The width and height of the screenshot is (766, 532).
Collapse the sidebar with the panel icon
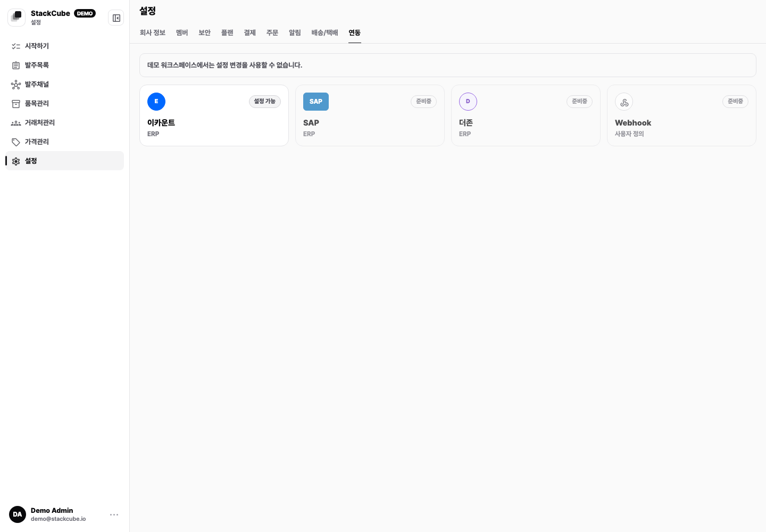click(116, 18)
